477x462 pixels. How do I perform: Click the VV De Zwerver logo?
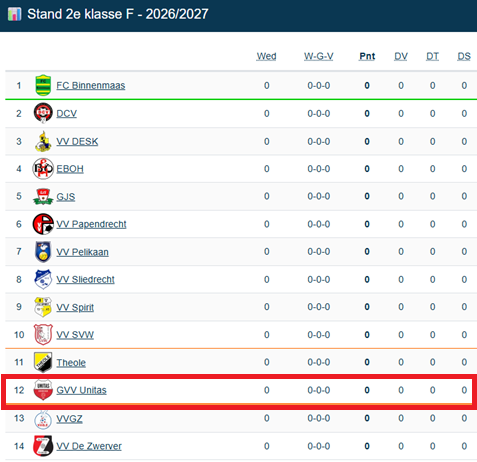[43, 446]
